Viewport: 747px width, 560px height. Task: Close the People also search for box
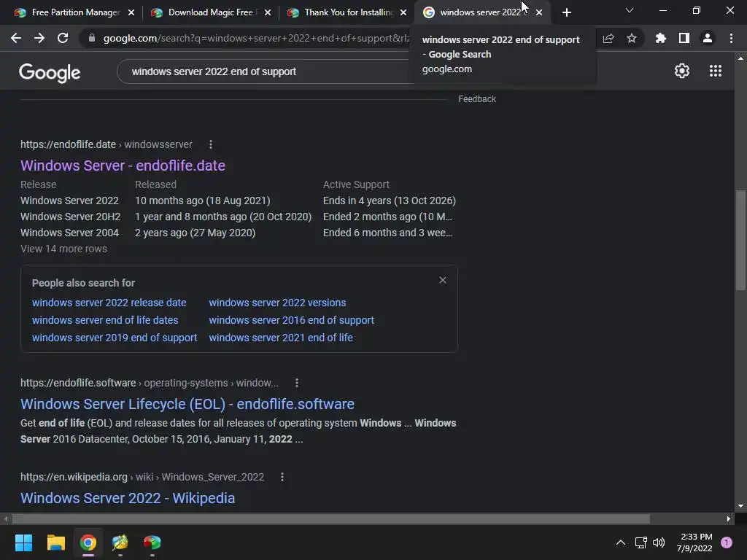point(443,280)
